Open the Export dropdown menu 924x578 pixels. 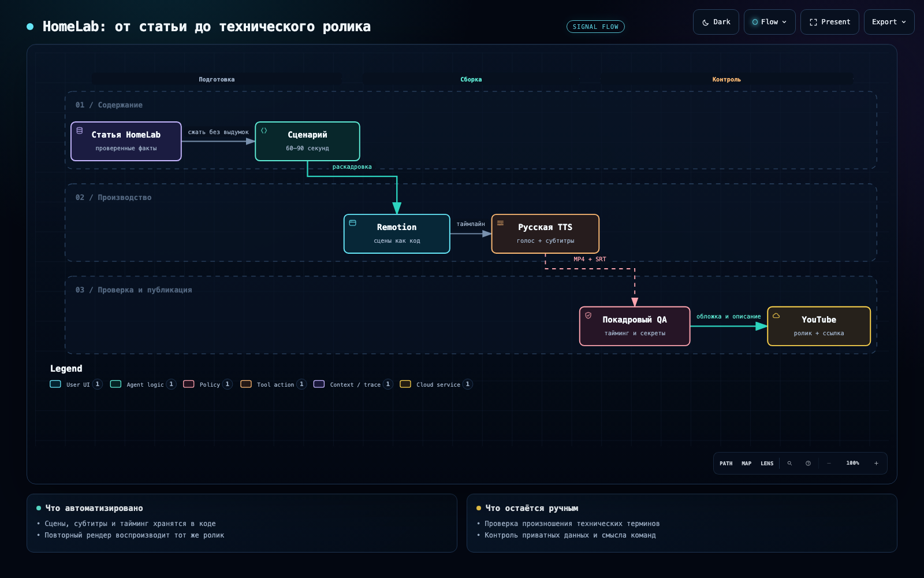point(889,22)
